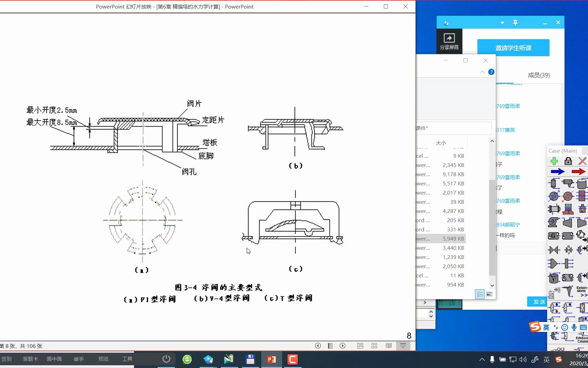Expand the Extensions palette section
588x368 pixels.
(582, 291)
